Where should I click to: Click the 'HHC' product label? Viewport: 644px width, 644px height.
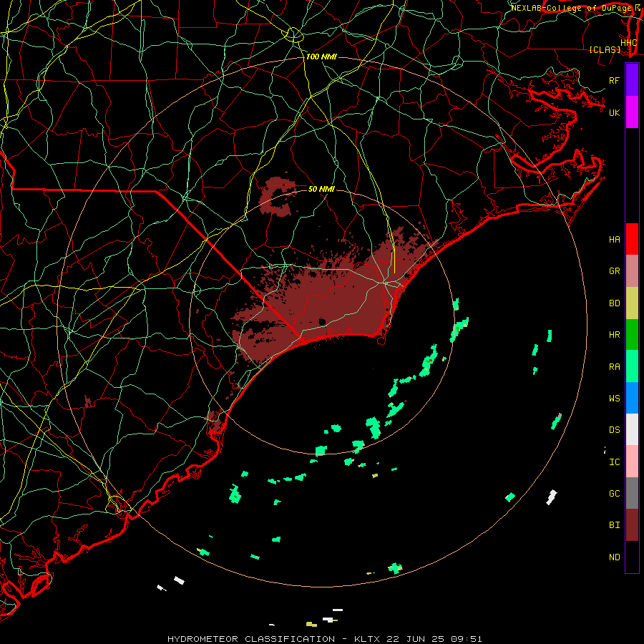[628, 43]
